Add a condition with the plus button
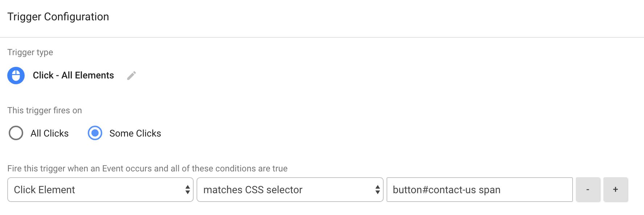 pos(615,190)
